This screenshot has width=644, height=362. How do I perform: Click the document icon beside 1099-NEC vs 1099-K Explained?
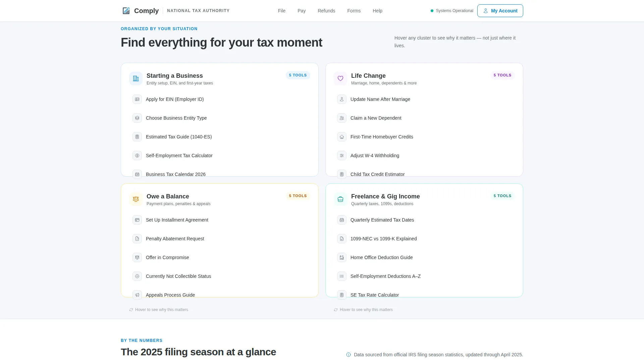click(x=342, y=239)
